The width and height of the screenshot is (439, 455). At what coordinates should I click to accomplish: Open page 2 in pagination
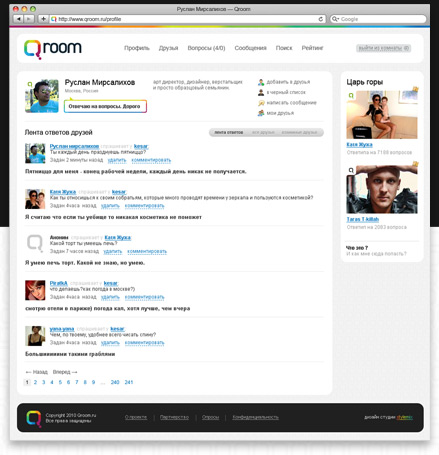[35, 382]
